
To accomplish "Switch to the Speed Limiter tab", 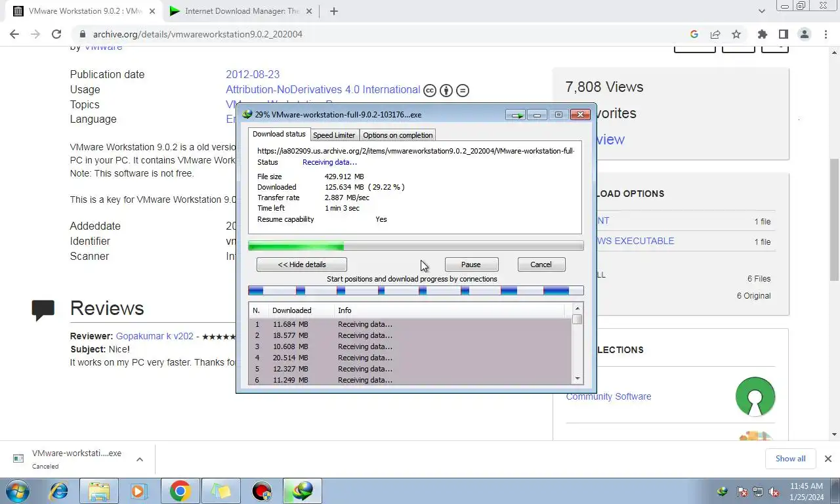I will 334,135.
